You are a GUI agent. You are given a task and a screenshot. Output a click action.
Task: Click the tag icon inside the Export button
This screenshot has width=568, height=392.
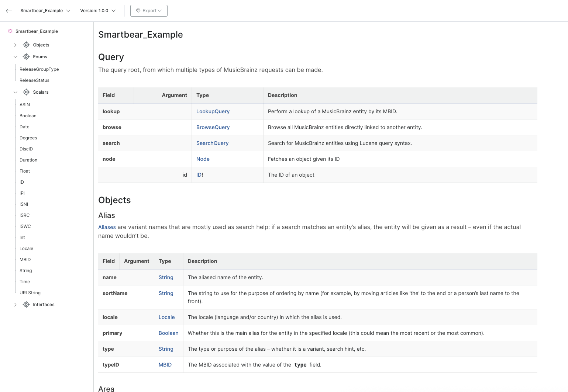[x=138, y=10]
